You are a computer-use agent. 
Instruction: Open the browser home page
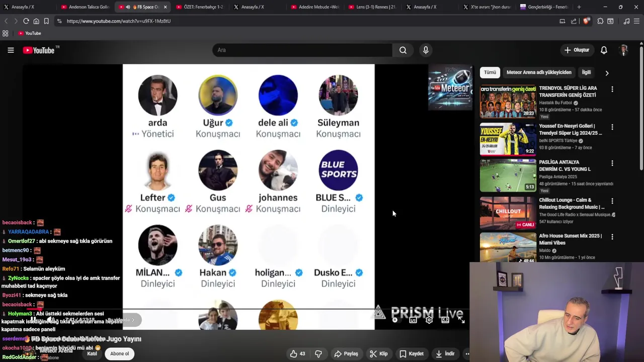pos(36,21)
